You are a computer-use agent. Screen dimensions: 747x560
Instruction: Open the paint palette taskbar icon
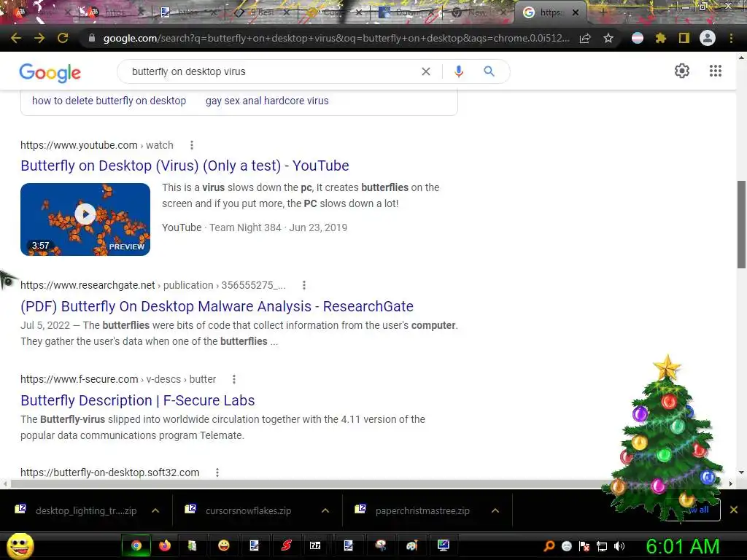411,545
